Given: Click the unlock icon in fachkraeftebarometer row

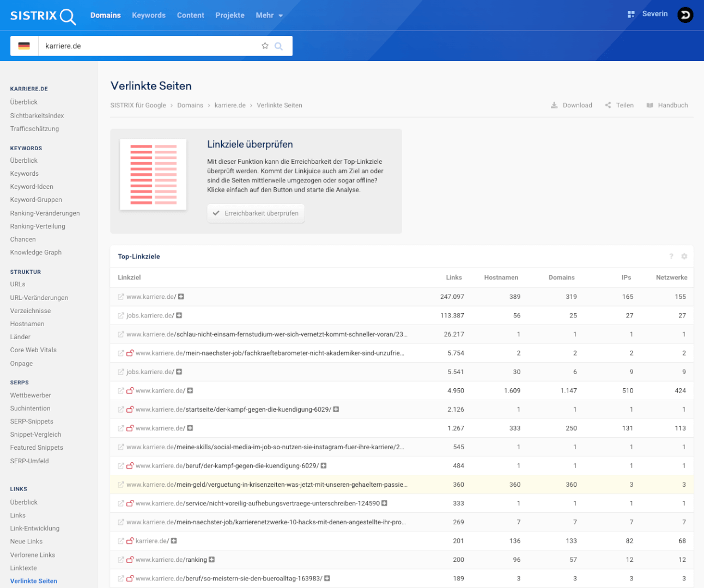Looking at the screenshot, I should point(130,353).
